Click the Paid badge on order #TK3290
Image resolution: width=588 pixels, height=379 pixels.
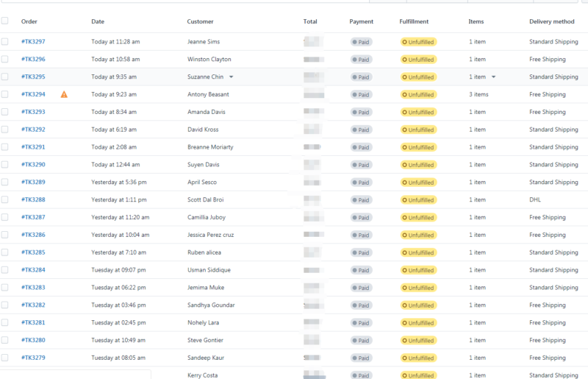click(361, 165)
